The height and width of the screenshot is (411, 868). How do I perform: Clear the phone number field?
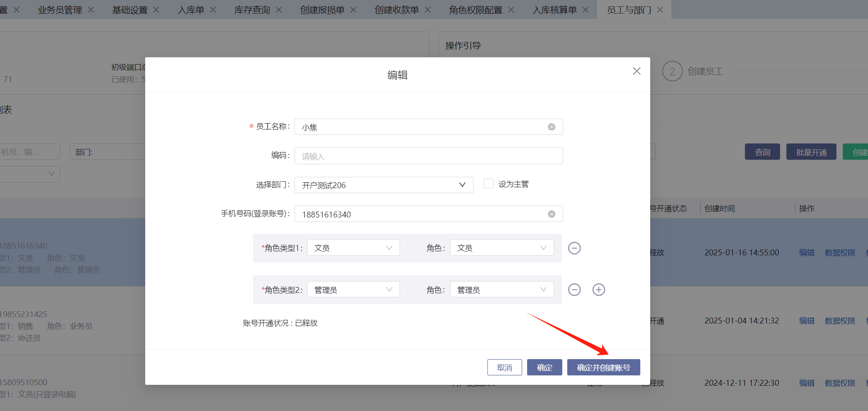coord(551,214)
